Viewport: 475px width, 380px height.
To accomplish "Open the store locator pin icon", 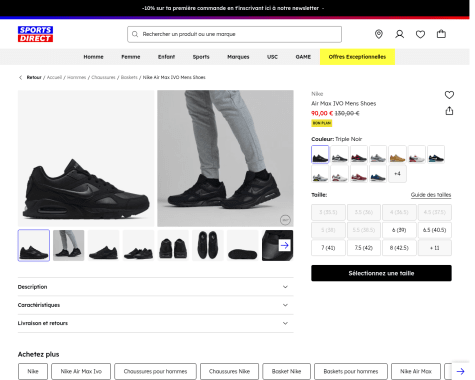I will point(379,34).
